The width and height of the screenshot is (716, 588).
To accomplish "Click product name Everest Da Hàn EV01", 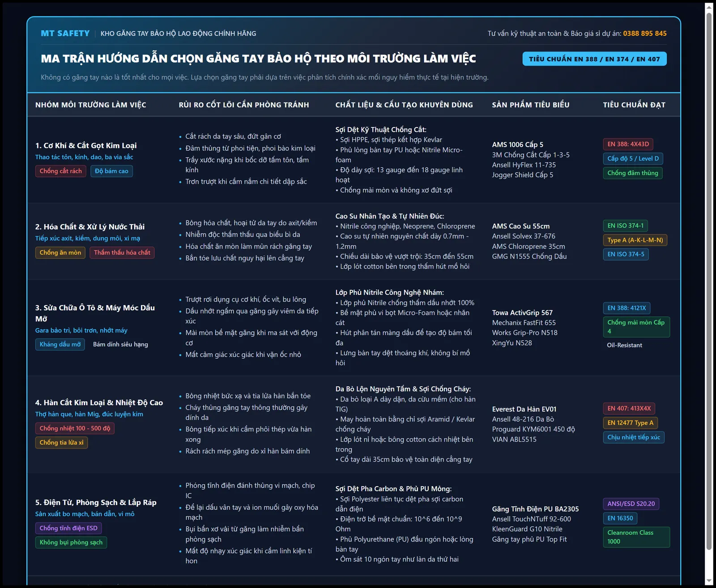I will pyautogui.click(x=524, y=410).
